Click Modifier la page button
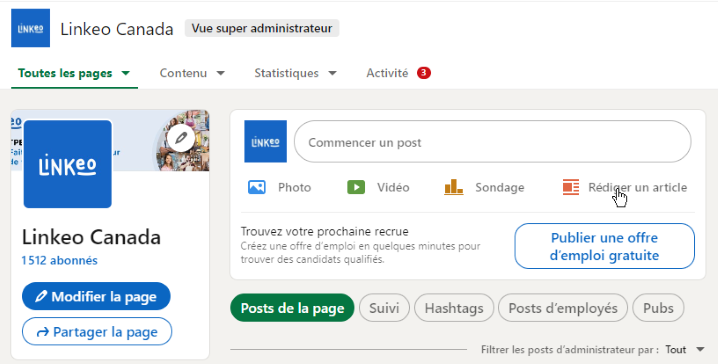This screenshot has width=718, height=364. (96, 296)
